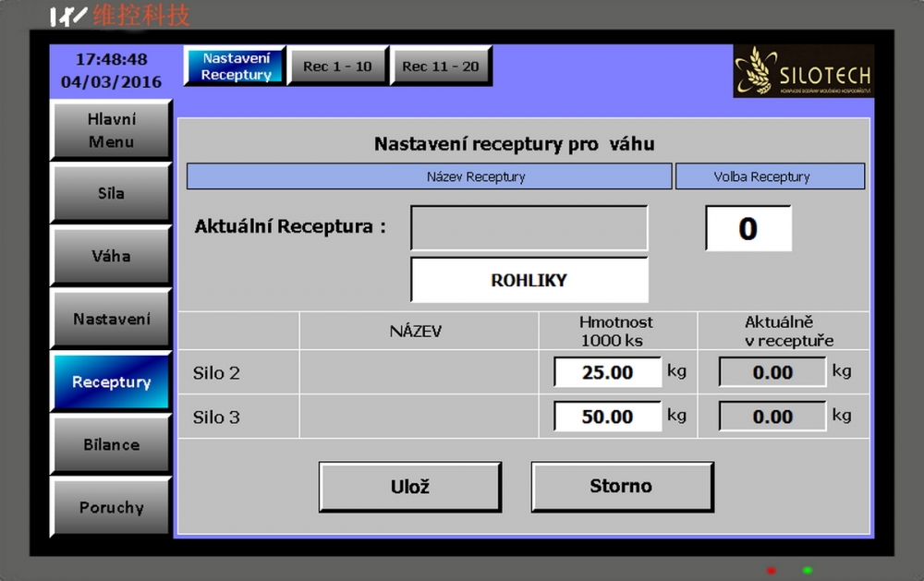Click the Volba Receptury number field
This screenshot has width=924, height=581.
coord(748,228)
